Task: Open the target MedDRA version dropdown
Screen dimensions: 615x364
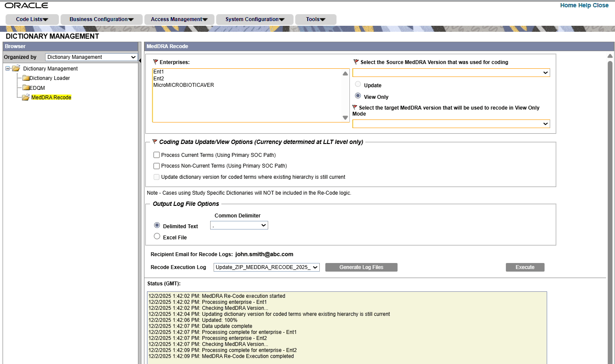Action: [x=451, y=124]
